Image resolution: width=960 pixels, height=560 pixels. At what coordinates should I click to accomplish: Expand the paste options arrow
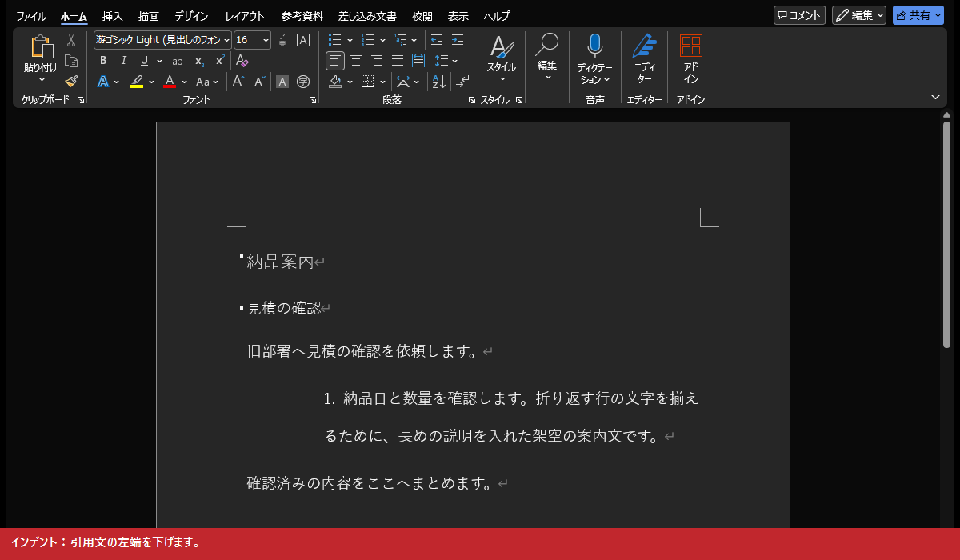[x=41, y=80]
